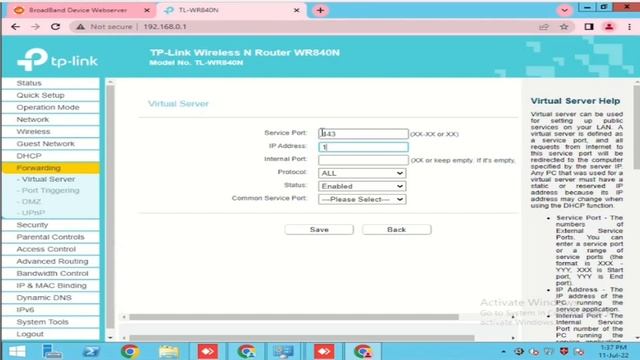Show hidden system tray icons

click(503, 351)
